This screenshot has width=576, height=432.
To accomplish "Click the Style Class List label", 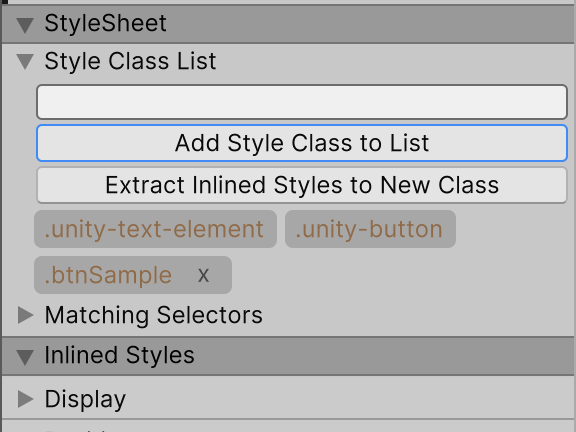I will point(130,61).
